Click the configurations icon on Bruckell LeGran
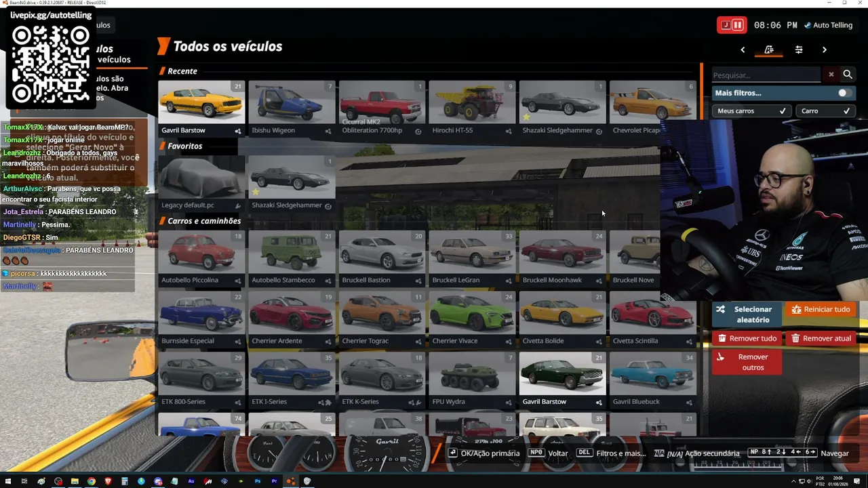This screenshot has width=868, height=488. tap(508, 281)
